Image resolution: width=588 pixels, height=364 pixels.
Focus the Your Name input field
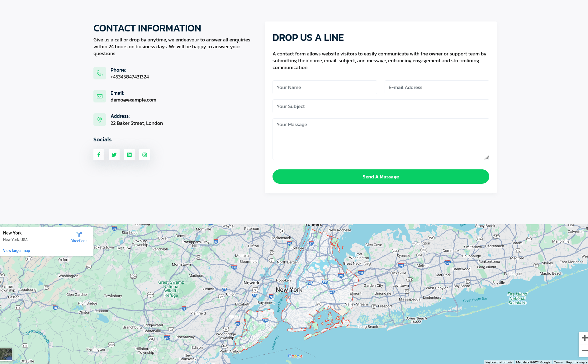325,87
